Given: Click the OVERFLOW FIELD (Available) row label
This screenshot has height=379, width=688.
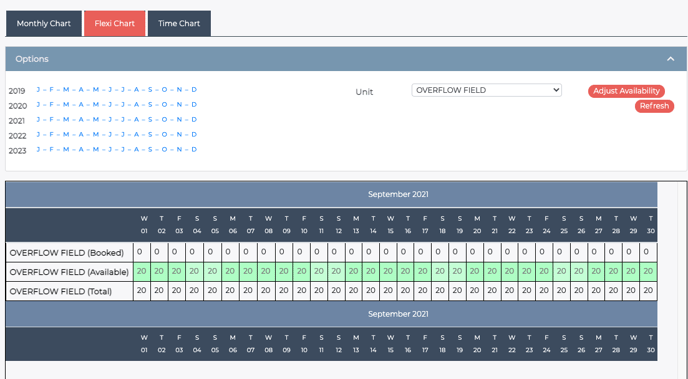Looking at the screenshot, I should [69, 272].
